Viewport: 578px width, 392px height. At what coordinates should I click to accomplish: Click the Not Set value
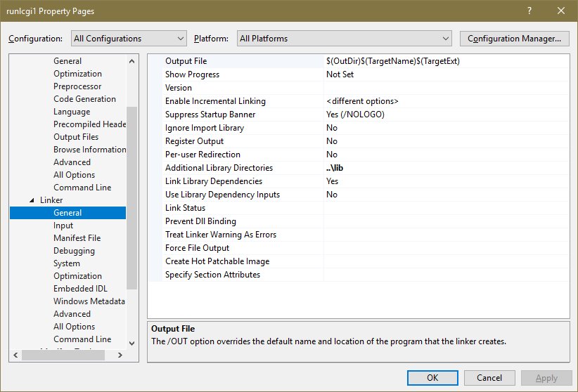[x=340, y=74]
